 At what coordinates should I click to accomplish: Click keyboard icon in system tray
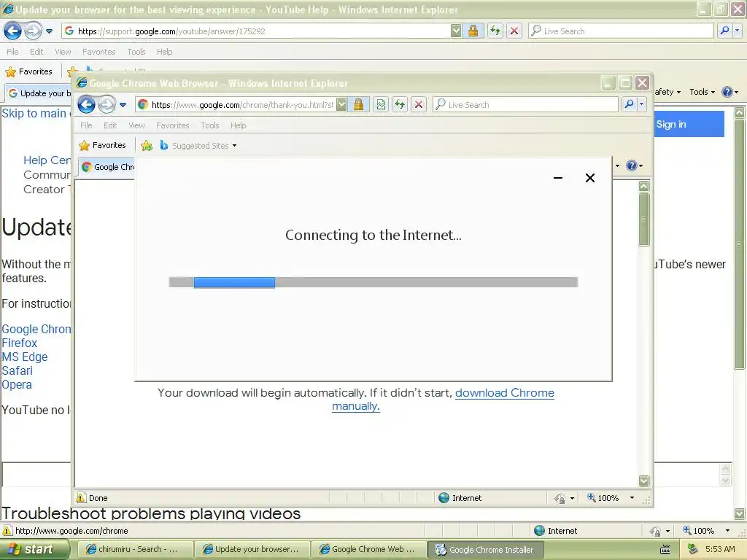click(x=665, y=550)
